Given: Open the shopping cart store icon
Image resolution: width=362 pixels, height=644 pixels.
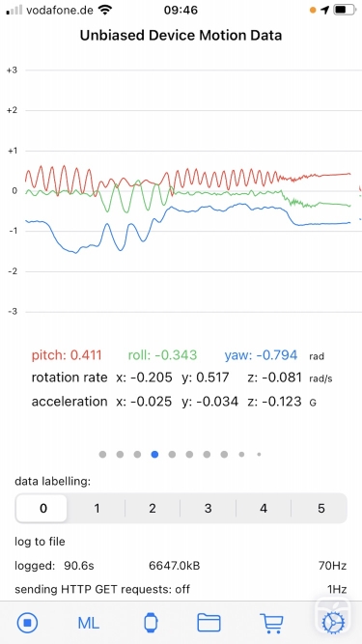Looking at the screenshot, I should (x=271, y=623).
